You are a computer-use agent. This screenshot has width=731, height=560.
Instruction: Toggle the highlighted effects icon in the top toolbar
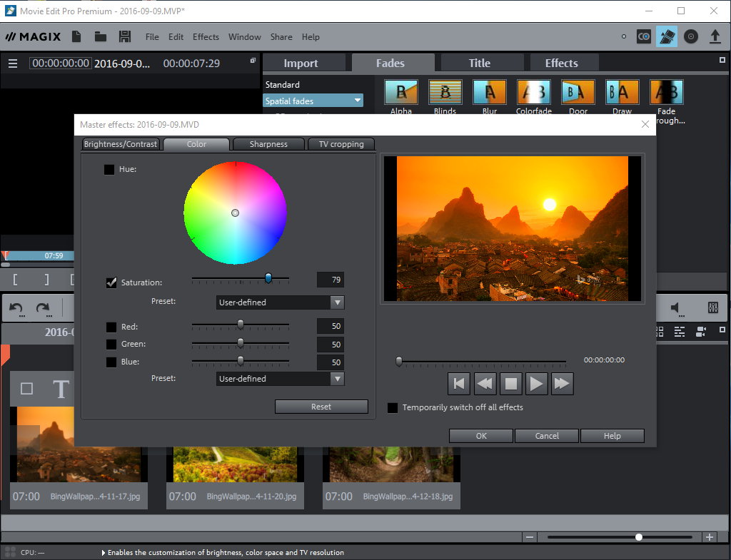point(667,36)
